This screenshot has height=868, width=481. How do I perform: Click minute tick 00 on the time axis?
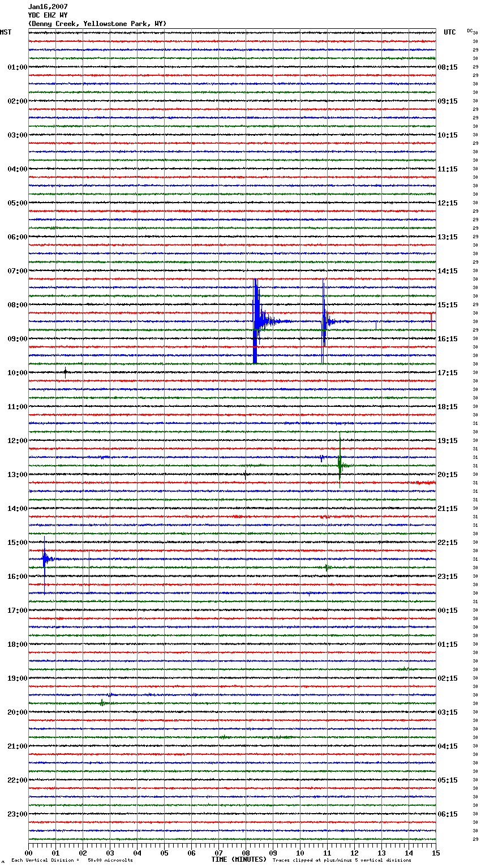(x=29, y=853)
